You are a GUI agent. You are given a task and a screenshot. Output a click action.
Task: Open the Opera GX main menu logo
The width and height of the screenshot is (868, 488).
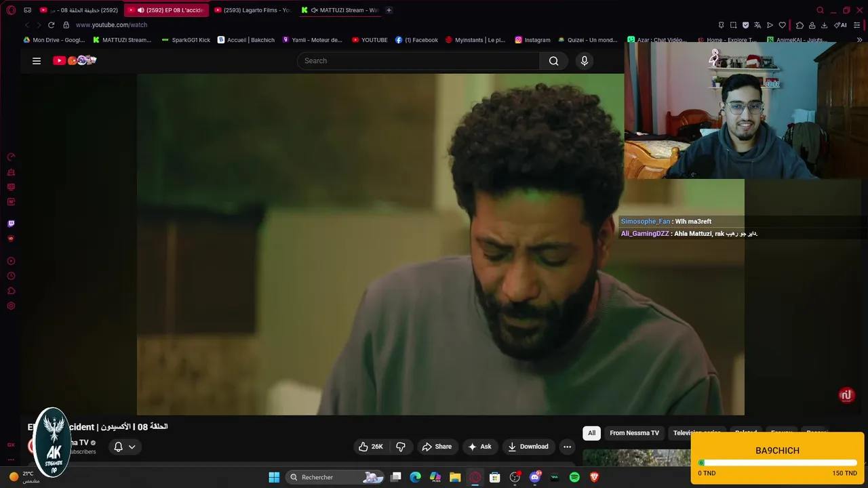click(11, 10)
